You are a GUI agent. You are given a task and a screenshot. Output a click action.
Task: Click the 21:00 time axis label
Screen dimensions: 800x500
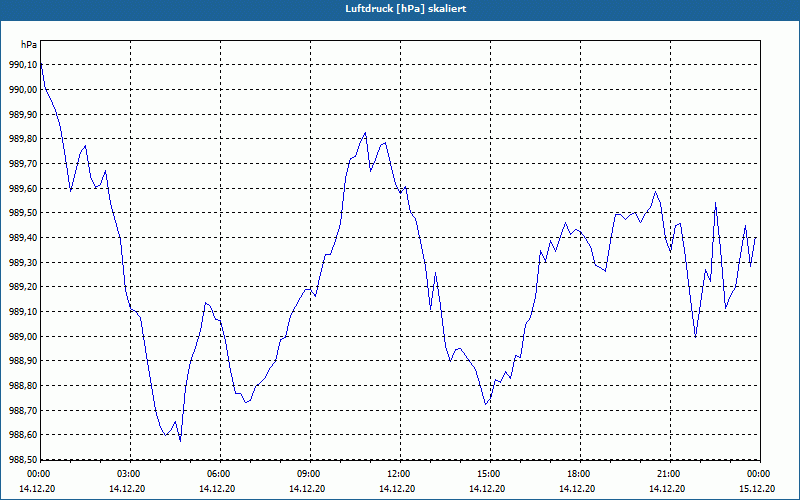click(669, 474)
